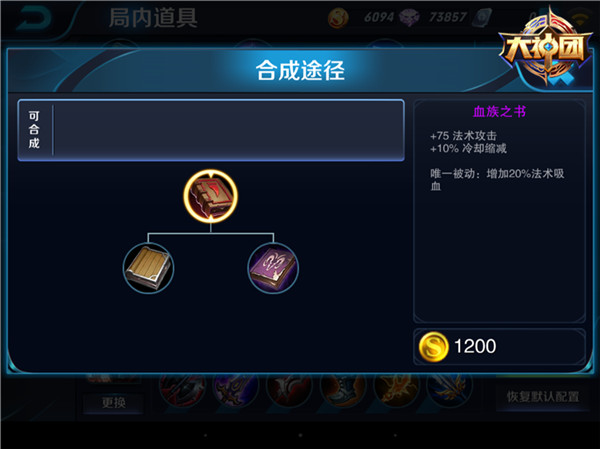Tap the 合成途径 title header
Screen dimensions: 600x449
point(300,70)
